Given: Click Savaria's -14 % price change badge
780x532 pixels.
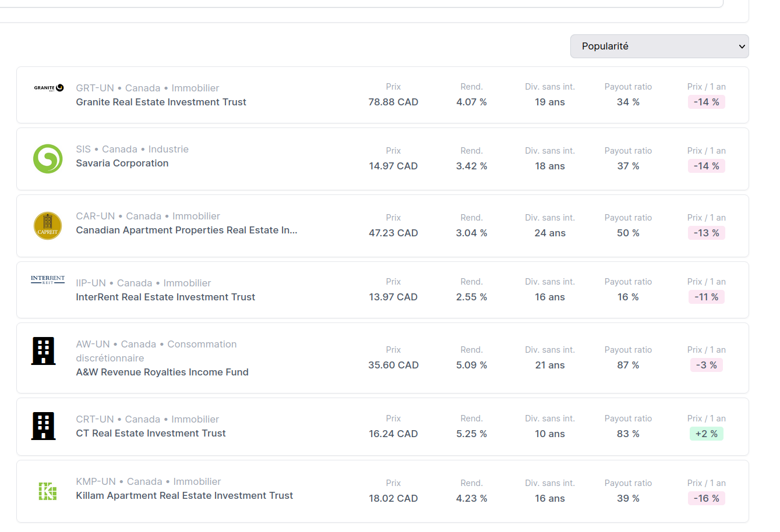Looking at the screenshot, I should click(706, 166).
